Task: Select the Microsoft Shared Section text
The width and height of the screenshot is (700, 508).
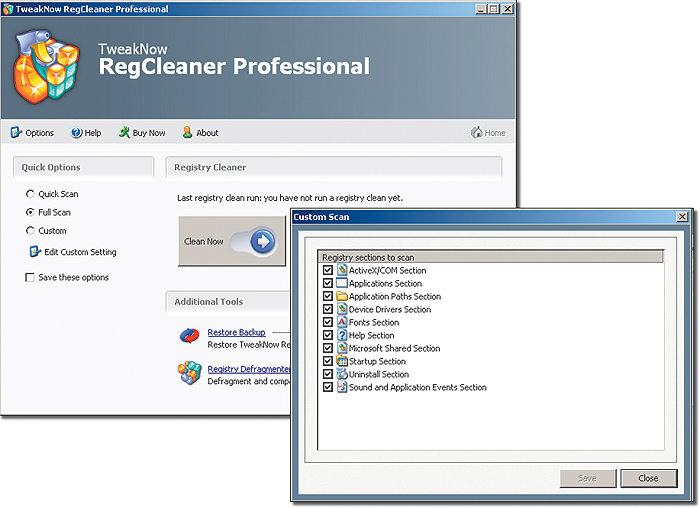Action: 395,348
